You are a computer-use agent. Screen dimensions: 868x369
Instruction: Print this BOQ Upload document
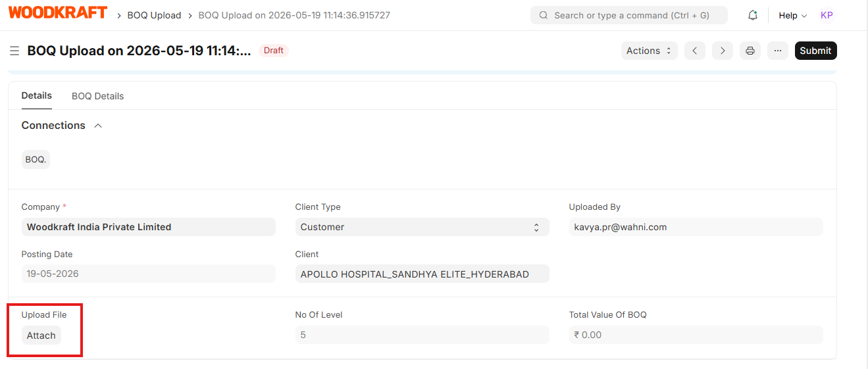tap(750, 51)
